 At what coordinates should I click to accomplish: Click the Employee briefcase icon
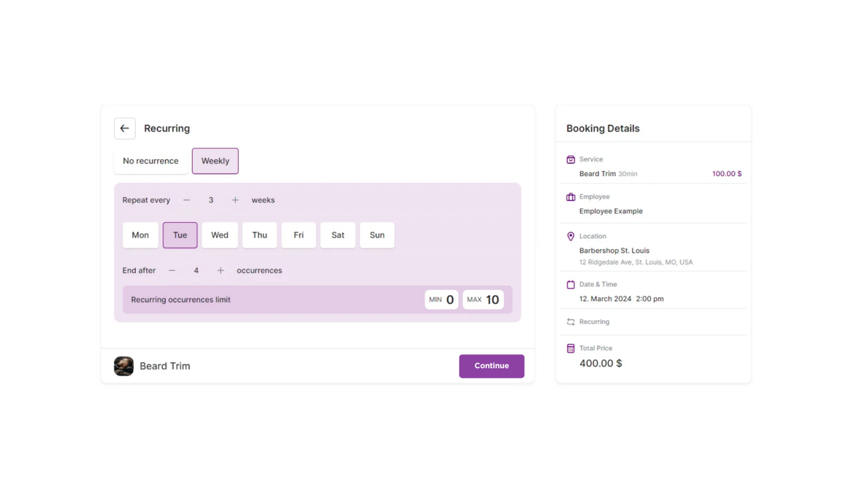tap(570, 197)
